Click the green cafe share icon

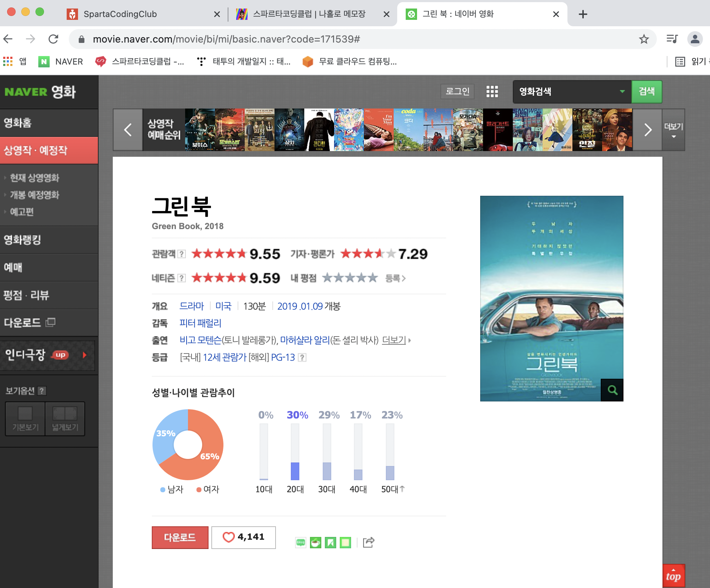click(315, 543)
